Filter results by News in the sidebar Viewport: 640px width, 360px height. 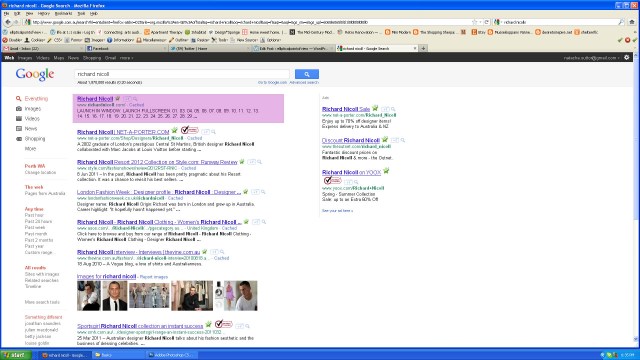click(31, 129)
